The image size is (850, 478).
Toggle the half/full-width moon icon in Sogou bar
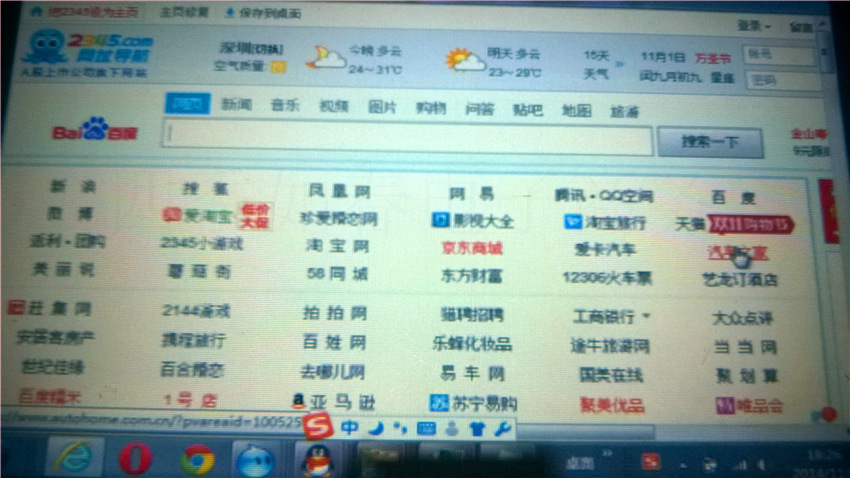(376, 429)
